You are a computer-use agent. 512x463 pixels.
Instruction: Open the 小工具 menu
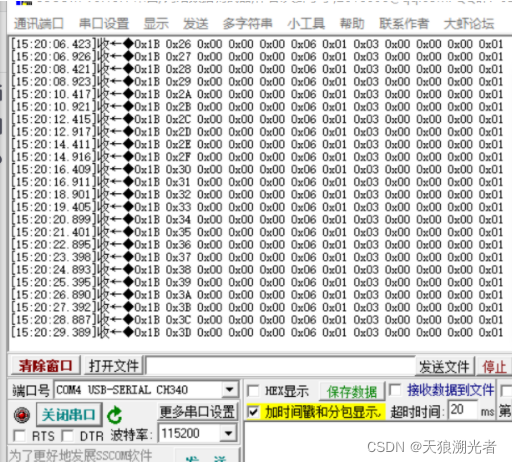tap(306, 24)
